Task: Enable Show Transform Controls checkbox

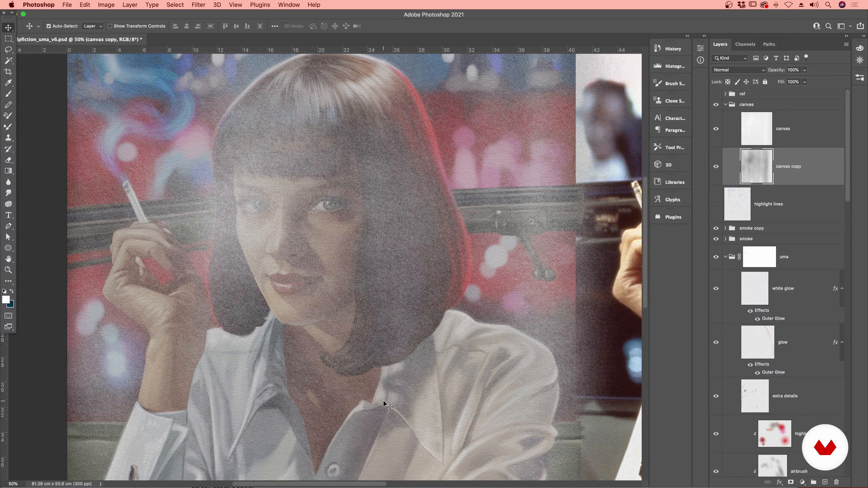Action: [x=110, y=26]
